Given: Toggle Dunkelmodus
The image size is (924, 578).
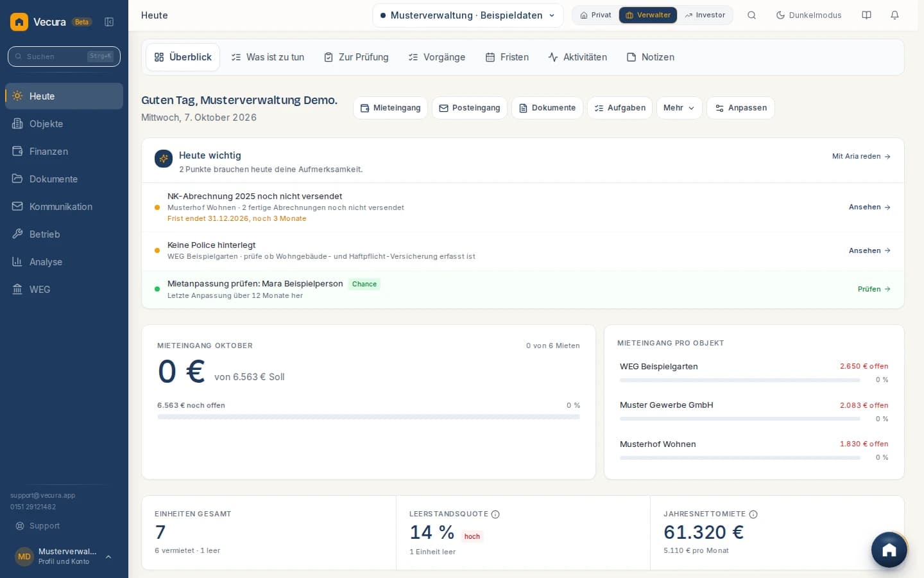Looking at the screenshot, I should (x=809, y=15).
